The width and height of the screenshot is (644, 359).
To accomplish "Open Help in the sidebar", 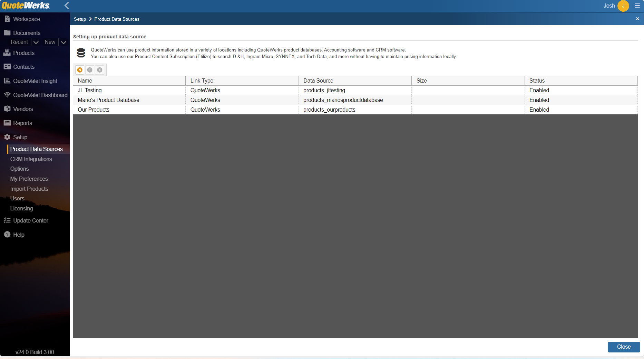I will click(x=19, y=235).
